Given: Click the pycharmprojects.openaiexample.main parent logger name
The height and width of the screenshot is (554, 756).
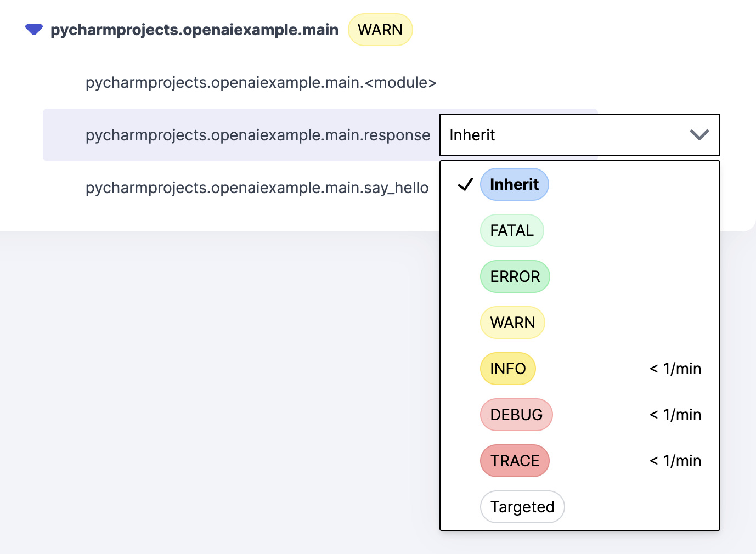Looking at the screenshot, I should tap(194, 30).
